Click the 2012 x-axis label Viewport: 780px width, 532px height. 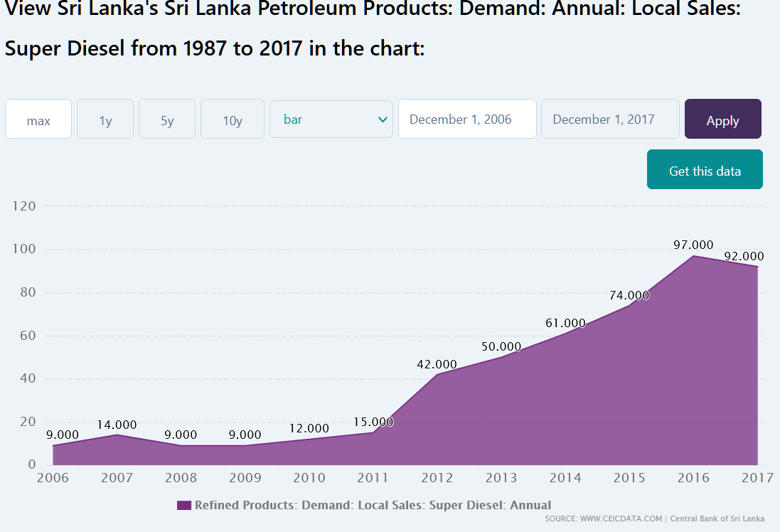click(437, 478)
